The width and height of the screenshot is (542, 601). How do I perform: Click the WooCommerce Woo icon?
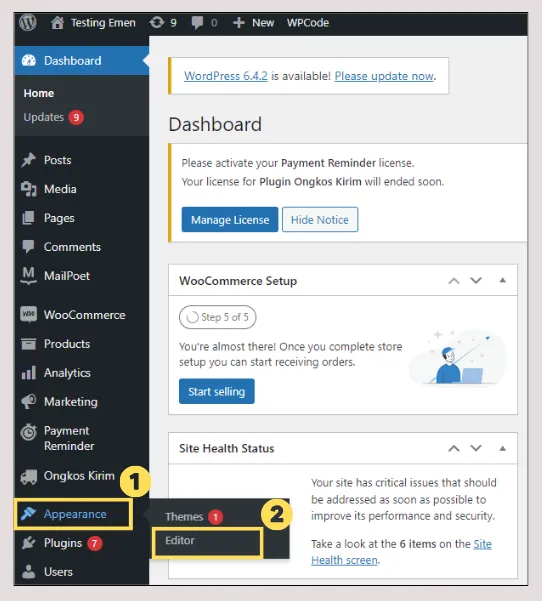pos(28,315)
